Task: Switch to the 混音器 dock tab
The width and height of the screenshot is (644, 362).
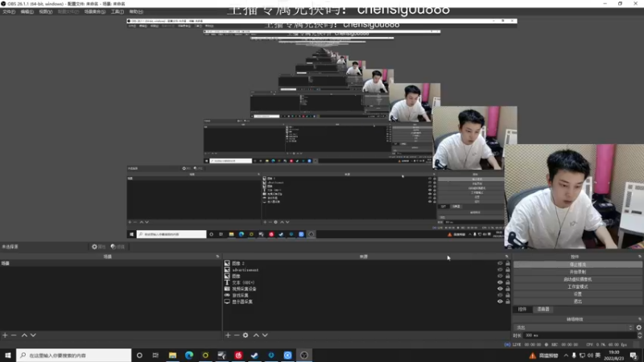Action: point(543,310)
